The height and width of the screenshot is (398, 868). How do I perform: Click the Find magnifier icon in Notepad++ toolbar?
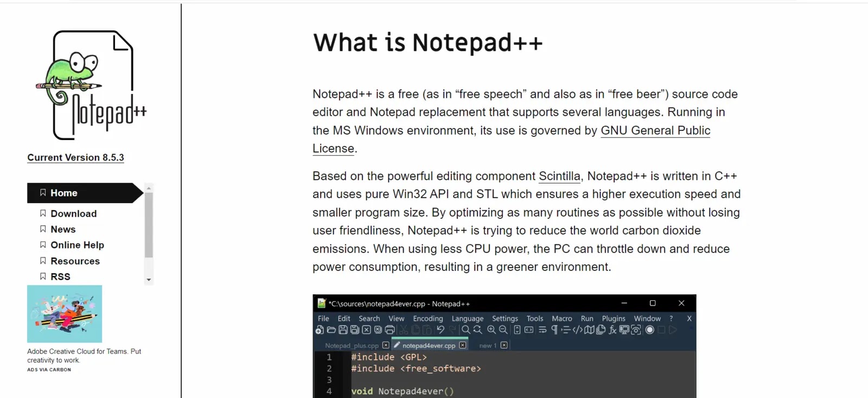point(465,330)
